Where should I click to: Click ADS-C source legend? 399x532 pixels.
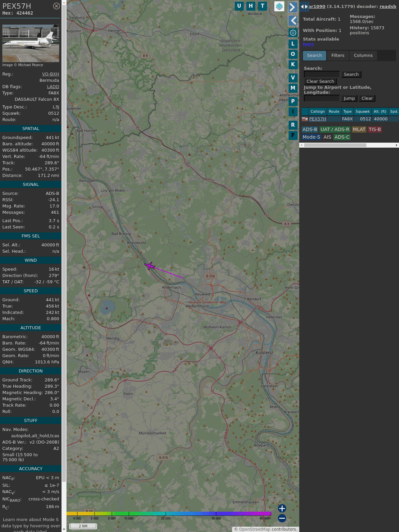[342, 137]
